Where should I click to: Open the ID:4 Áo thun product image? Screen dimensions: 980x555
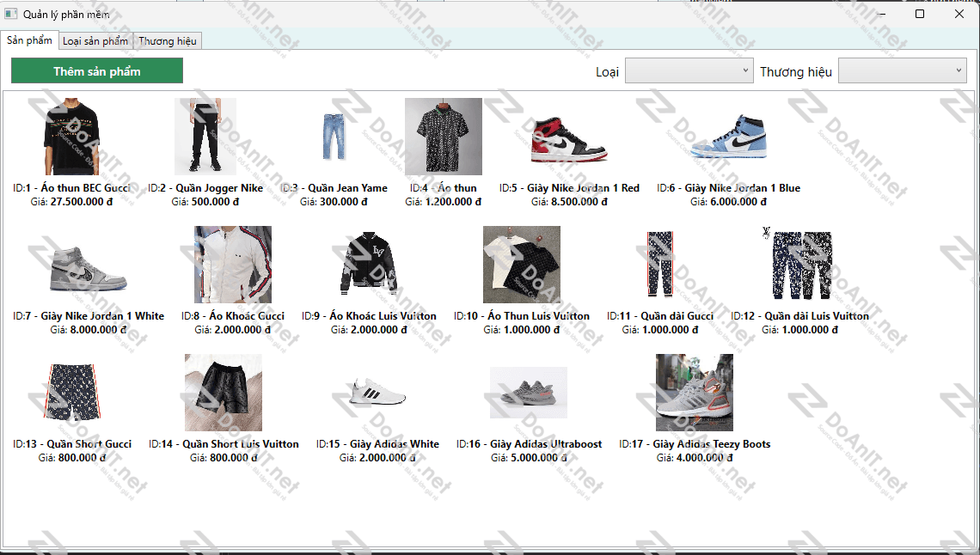[443, 136]
